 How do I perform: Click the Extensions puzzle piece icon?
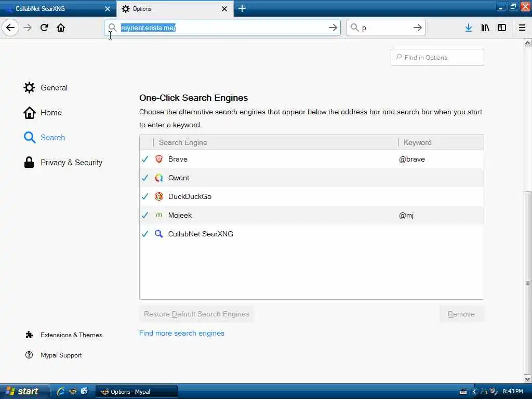(x=29, y=335)
